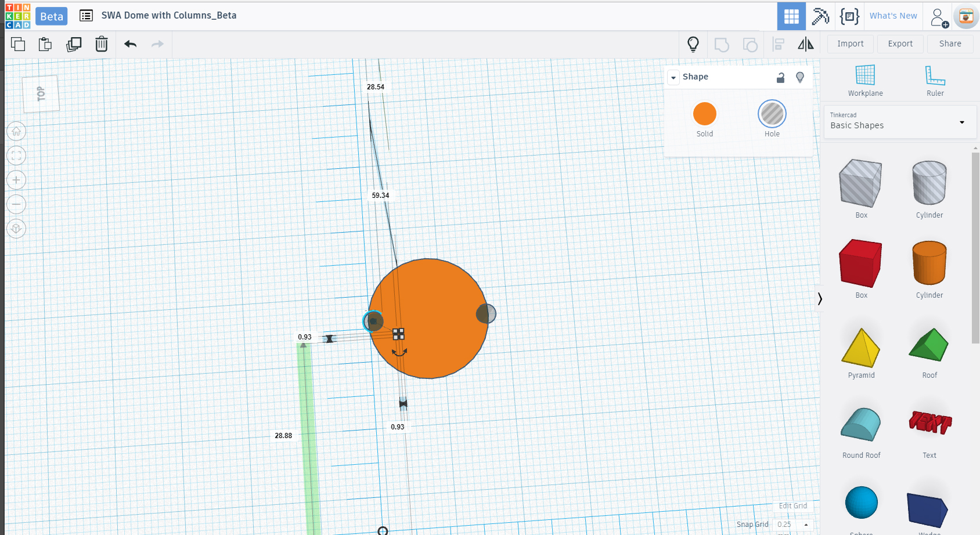Viewport: 980px width, 535px height.
Task: Pick the orange Cylinder shape
Action: click(929, 263)
